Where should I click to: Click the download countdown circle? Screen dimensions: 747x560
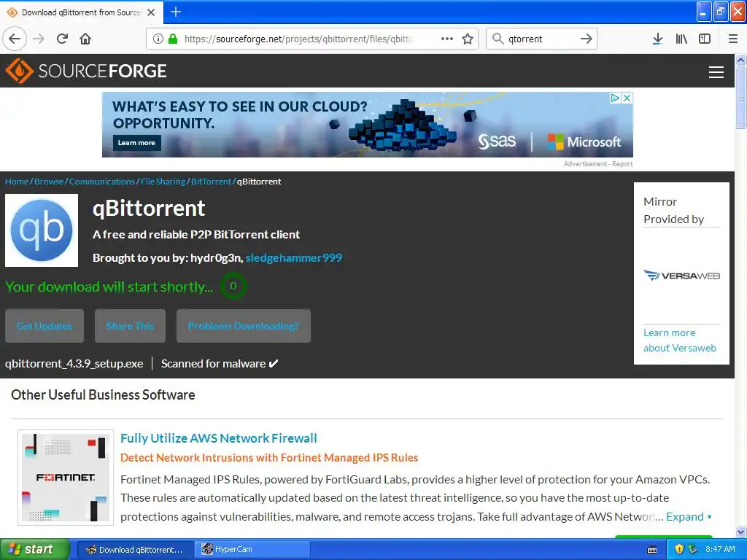pos(233,286)
